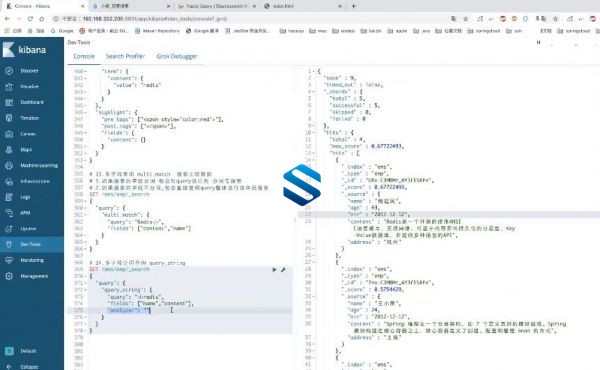
Task: Click the highlighted "bir" line in the response
Action: click(x=378, y=214)
